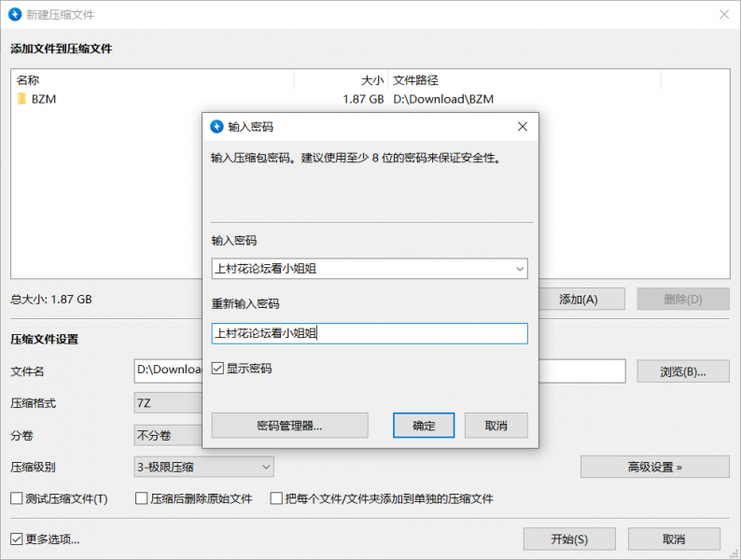This screenshot has width=741, height=560.
Task: Click the BZM folder icon in file list
Action: click(x=21, y=99)
